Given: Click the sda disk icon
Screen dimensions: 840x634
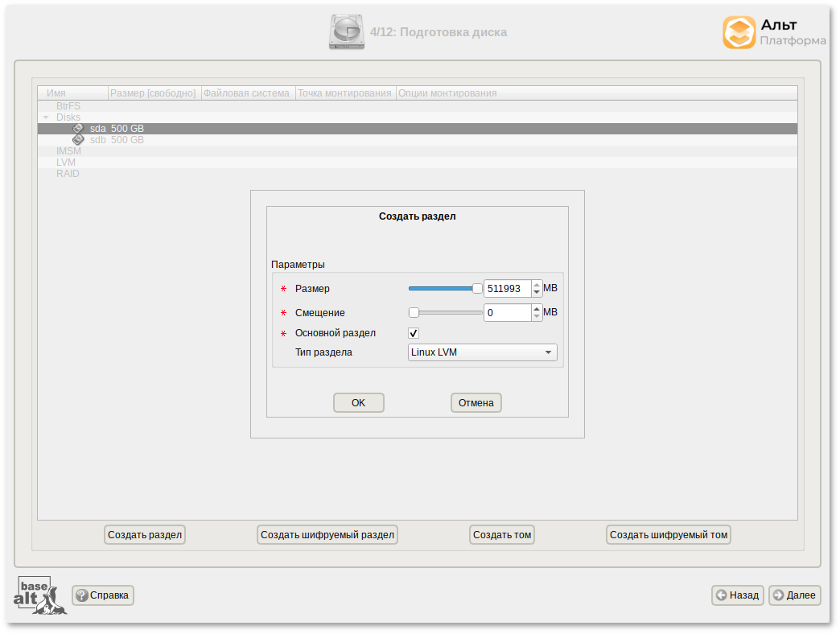Looking at the screenshot, I should pos(79,127).
